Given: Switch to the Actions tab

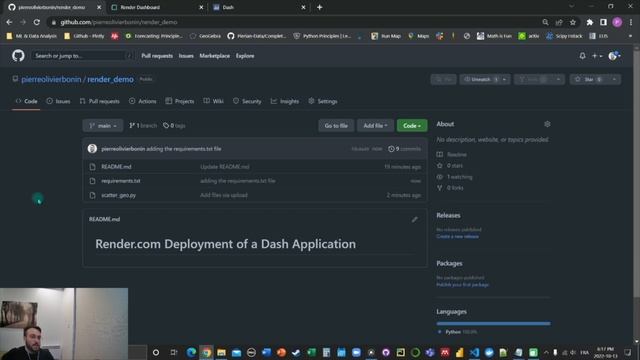Looking at the screenshot, I should coord(143,101).
